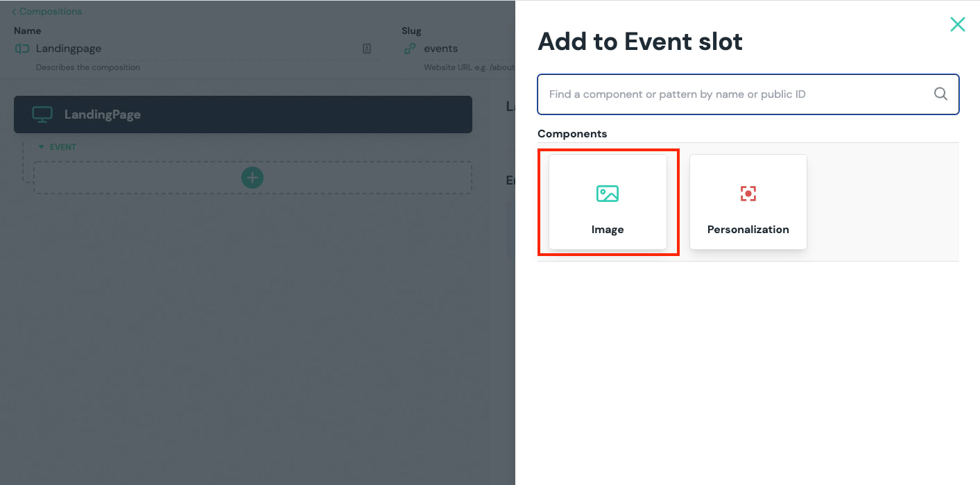Go back to Compositions
The height and width of the screenshot is (485, 980).
click(46, 11)
